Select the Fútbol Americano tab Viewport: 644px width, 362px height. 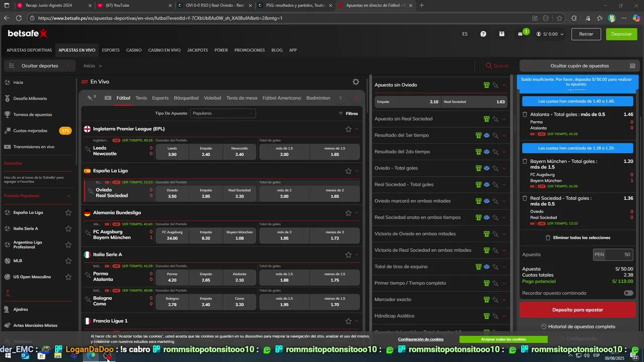[282, 98]
